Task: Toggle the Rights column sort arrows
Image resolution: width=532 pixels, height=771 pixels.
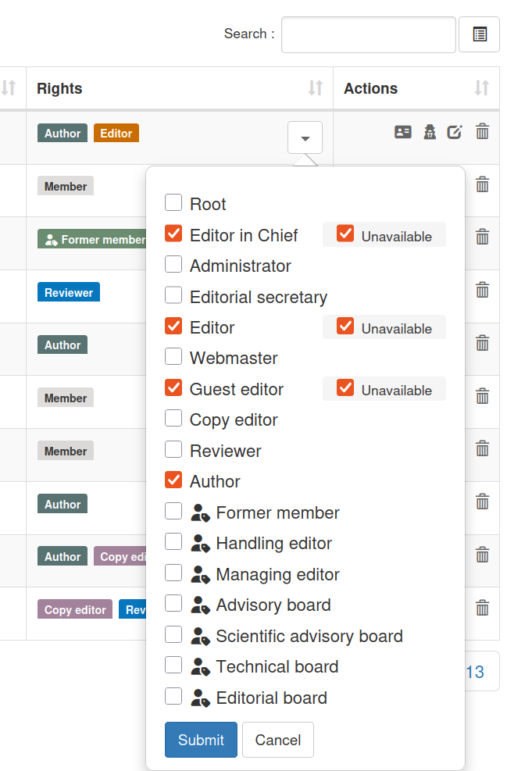Action: pos(316,88)
